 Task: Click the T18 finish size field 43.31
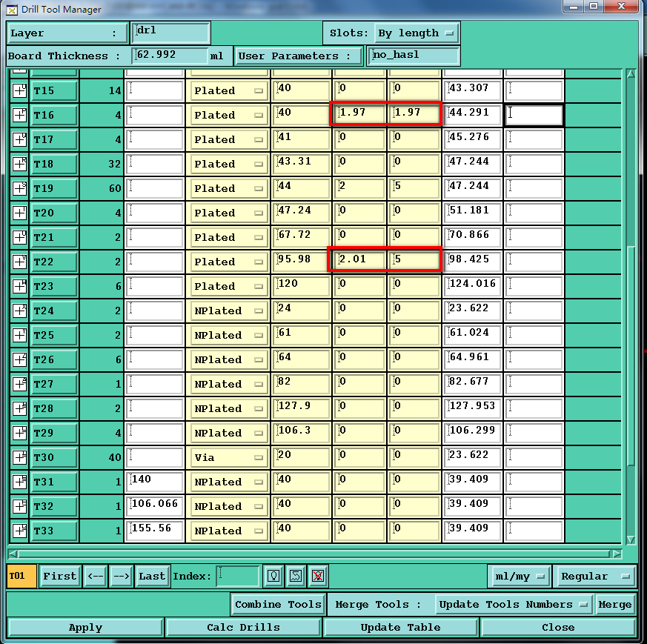coord(302,163)
